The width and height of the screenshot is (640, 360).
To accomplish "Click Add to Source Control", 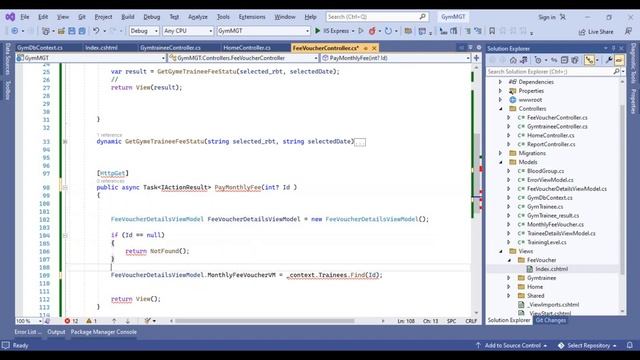I will [511, 345].
